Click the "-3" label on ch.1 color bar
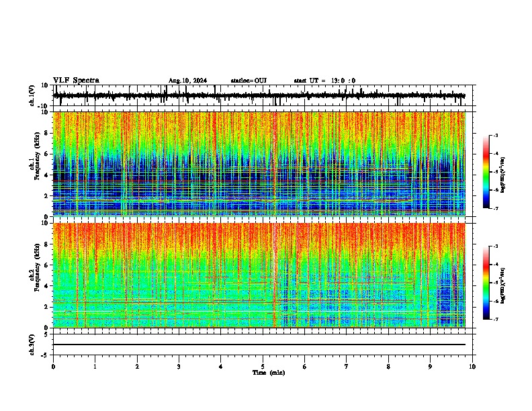The height and width of the screenshot is (411, 532). coord(495,135)
